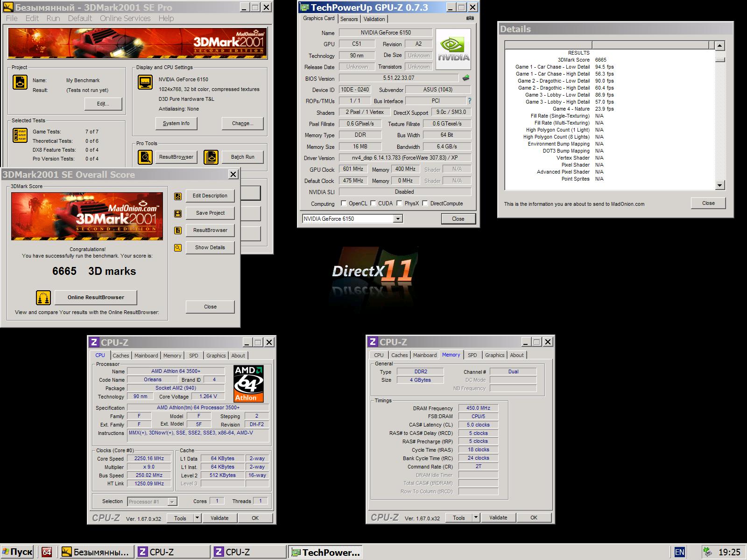Image resolution: width=747 pixels, height=560 pixels.
Task: Click the BIOS version save chip icon
Action: click(x=466, y=78)
